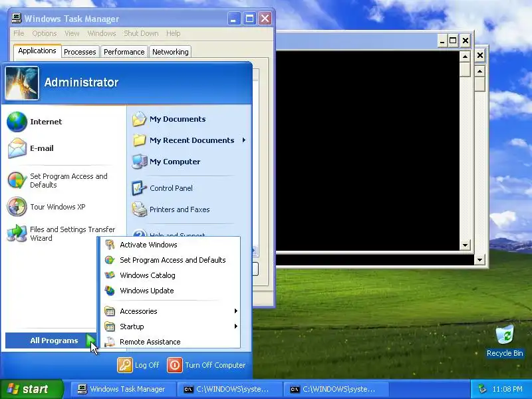Launch E-mail from the Start menu
Screen dimensions: 532x399
[63, 148]
